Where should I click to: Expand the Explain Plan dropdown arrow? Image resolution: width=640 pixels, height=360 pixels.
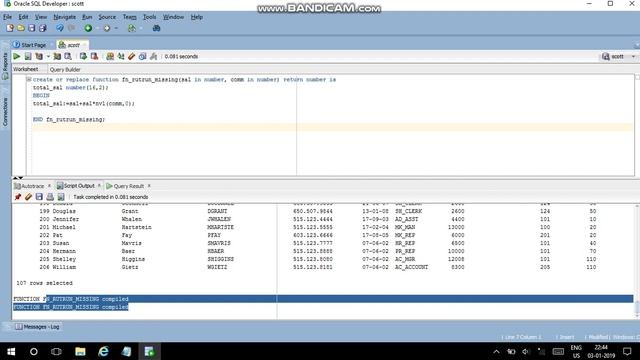[48, 56]
